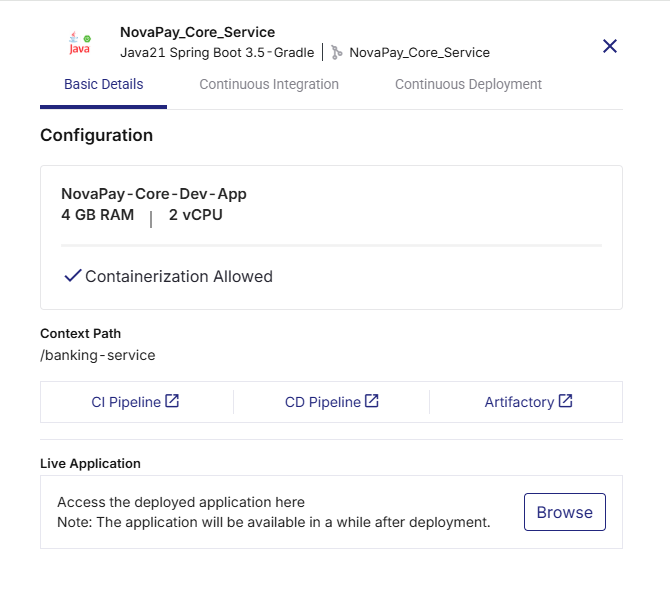Open the CI Pipeline link text
Screen dimensions: 670x612
click(126, 402)
